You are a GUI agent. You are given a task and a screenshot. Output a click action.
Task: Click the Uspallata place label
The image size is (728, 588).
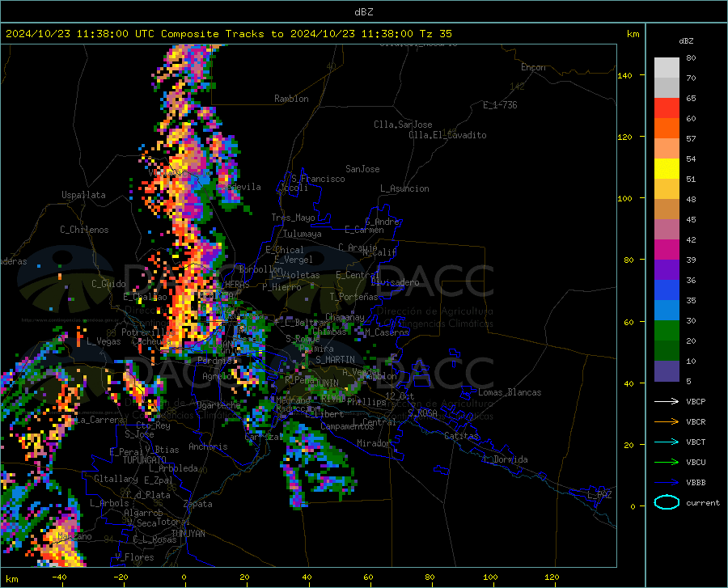click(83, 195)
